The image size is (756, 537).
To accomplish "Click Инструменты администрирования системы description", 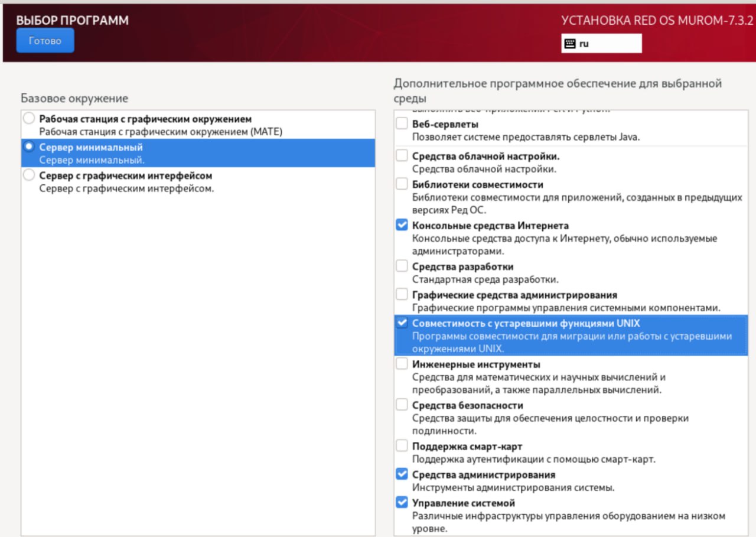I will [514, 488].
